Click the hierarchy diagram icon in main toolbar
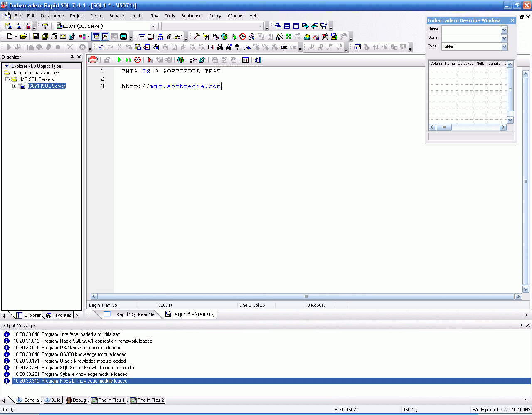Image resolution: width=532 pixels, height=415 pixels. click(160, 37)
